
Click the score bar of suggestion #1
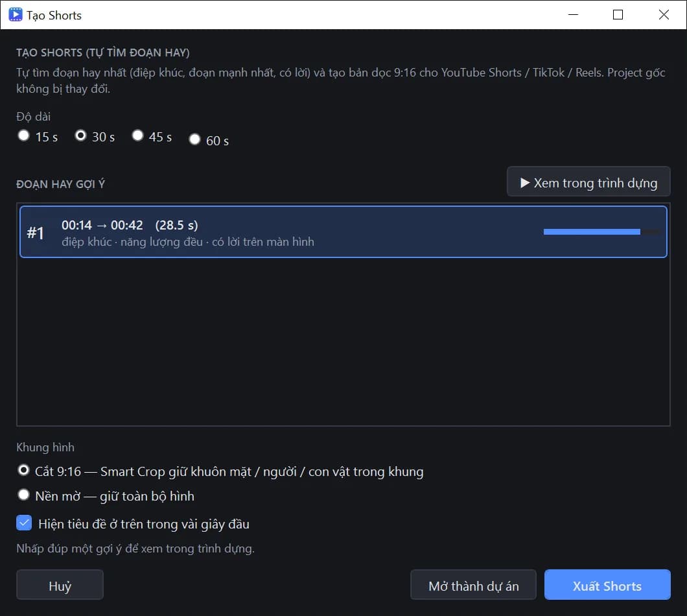(x=601, y=232)
